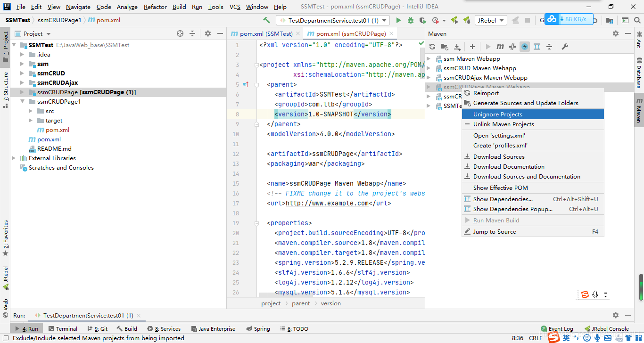Run with Coverage shield icon
The height and width of the screenshot is (343, 644).
coord(423,20)
